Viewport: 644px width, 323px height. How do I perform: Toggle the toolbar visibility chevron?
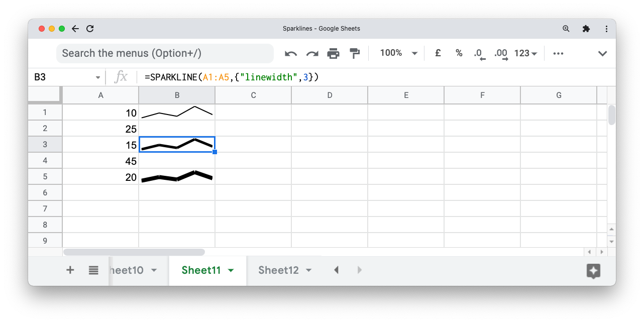pos(602,53)
